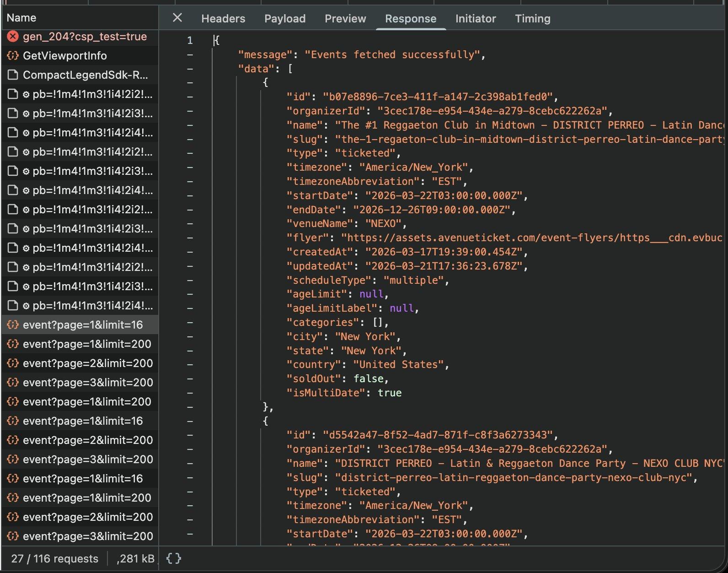Viewport: 728px width, 573px height.
Task: Show the Timing tab
Action: [533, 19]
